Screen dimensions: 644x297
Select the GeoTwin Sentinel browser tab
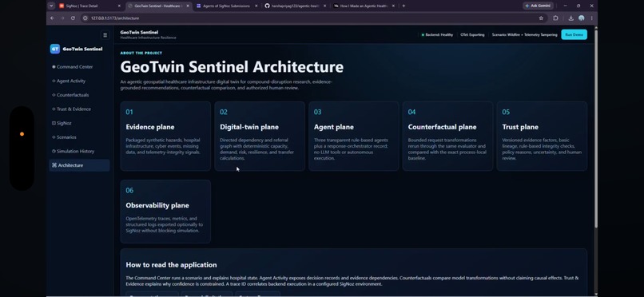click(158, 6)
